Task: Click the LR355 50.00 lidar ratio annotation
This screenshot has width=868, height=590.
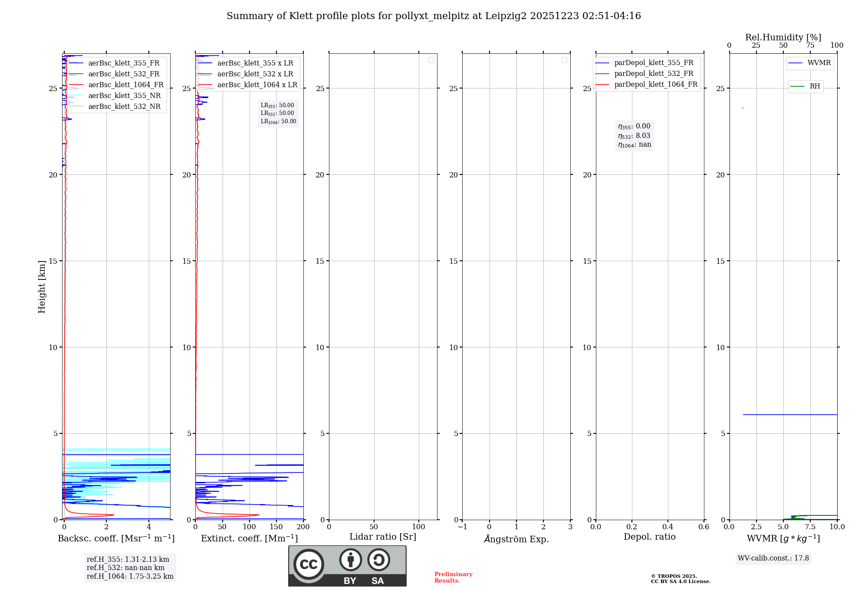Action: [x=277, y=105]
